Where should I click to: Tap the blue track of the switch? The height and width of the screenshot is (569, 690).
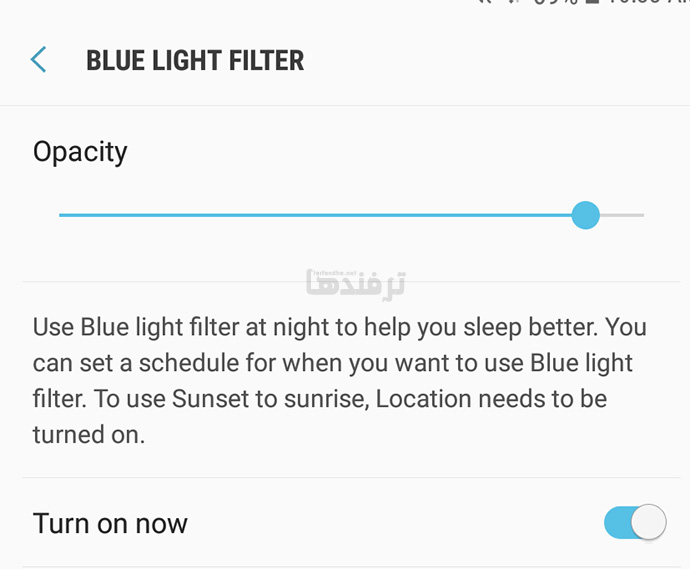617,522
